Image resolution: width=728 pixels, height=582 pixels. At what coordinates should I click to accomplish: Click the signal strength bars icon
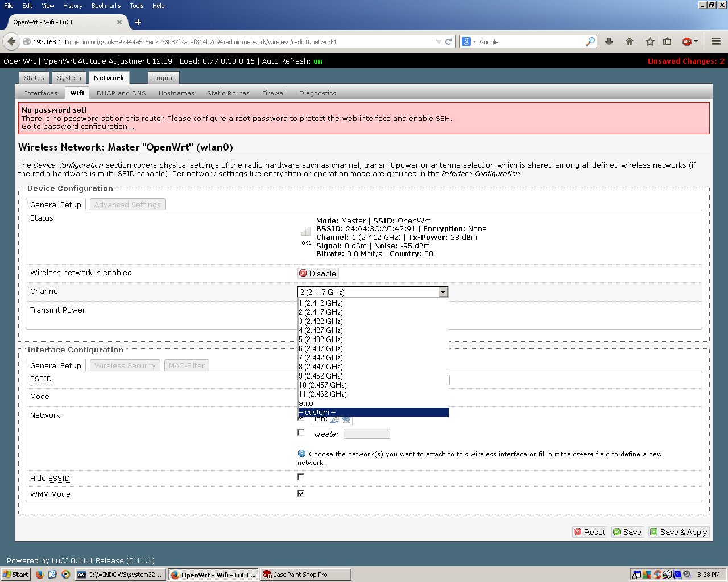click(306, 232)
